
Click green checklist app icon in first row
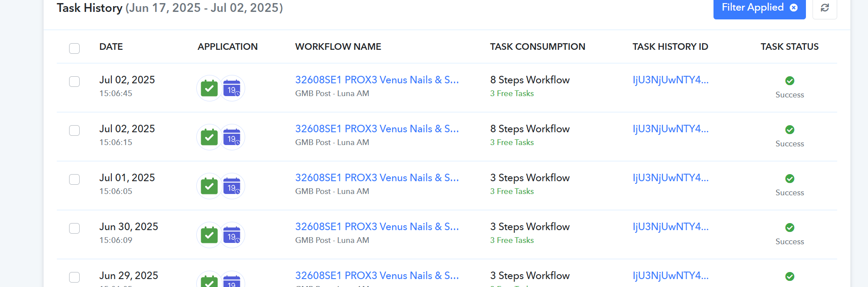coord(209,89)
